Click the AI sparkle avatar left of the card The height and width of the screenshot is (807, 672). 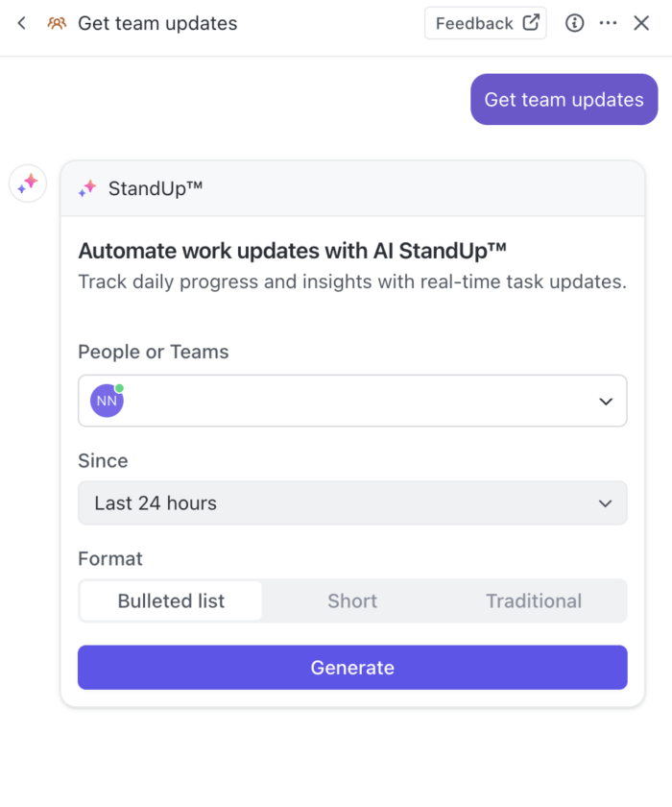point(28,183)
